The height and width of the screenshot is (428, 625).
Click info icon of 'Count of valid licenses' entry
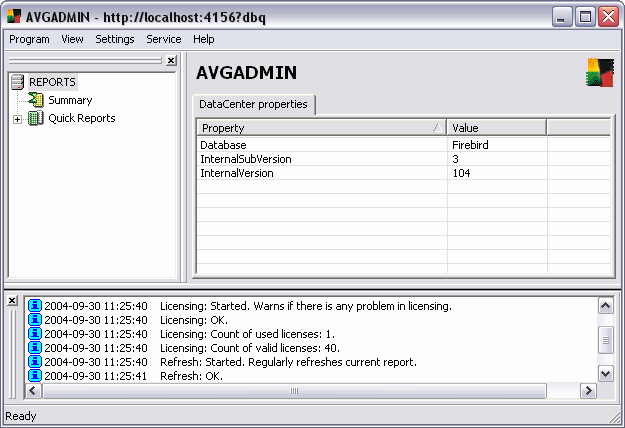[x=35, y=348]
